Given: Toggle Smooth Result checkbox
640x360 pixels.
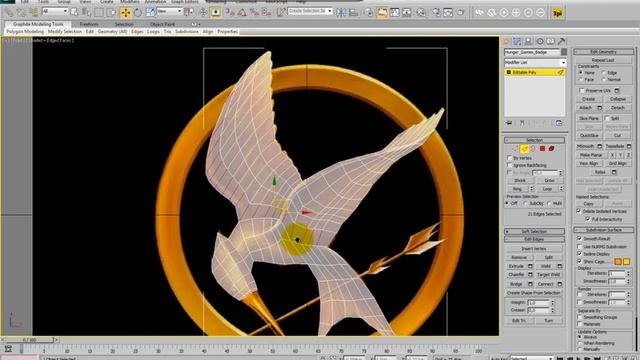Looking at the screenshot, I should coord(580,238).
